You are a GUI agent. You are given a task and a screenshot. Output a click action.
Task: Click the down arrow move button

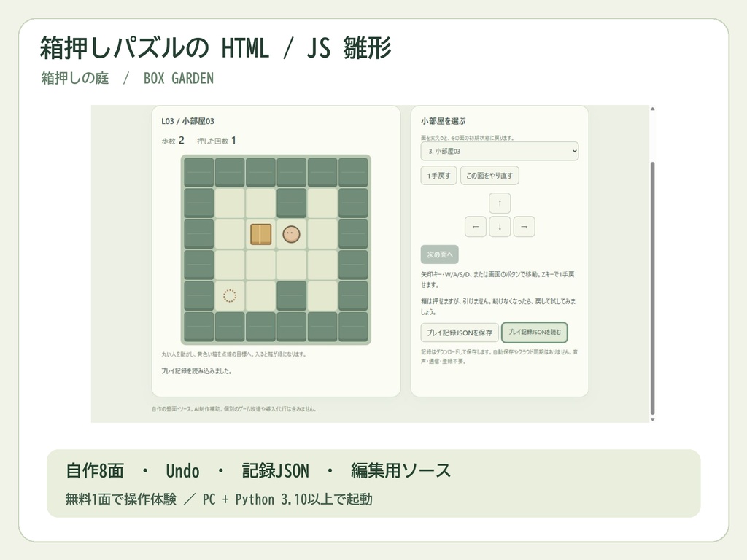pyautogui.click(x=500, y=227)
